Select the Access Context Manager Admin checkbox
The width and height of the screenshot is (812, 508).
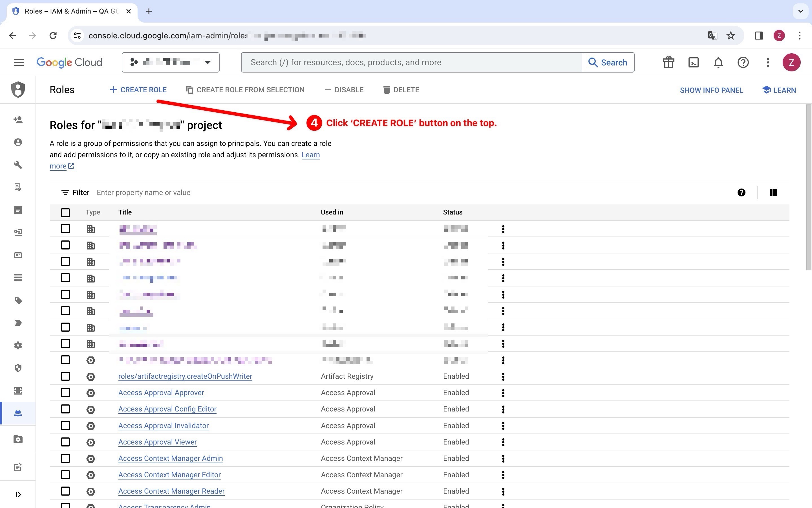[65, 458]
